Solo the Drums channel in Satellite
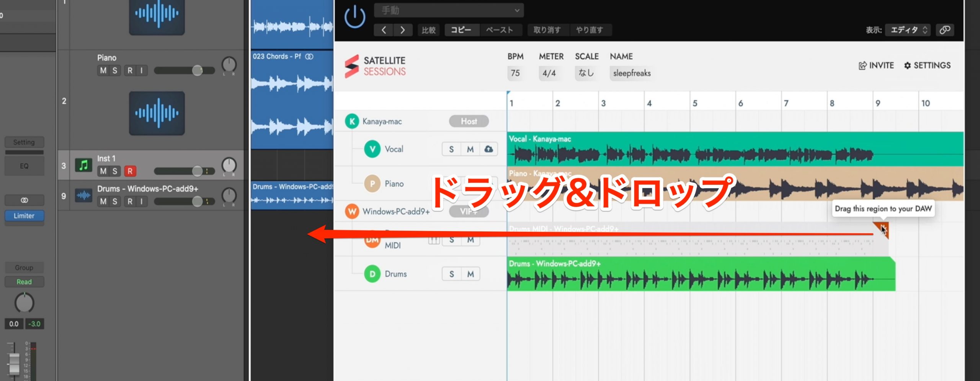The width and height of the screenshot is (980, 381). [451, 274]
